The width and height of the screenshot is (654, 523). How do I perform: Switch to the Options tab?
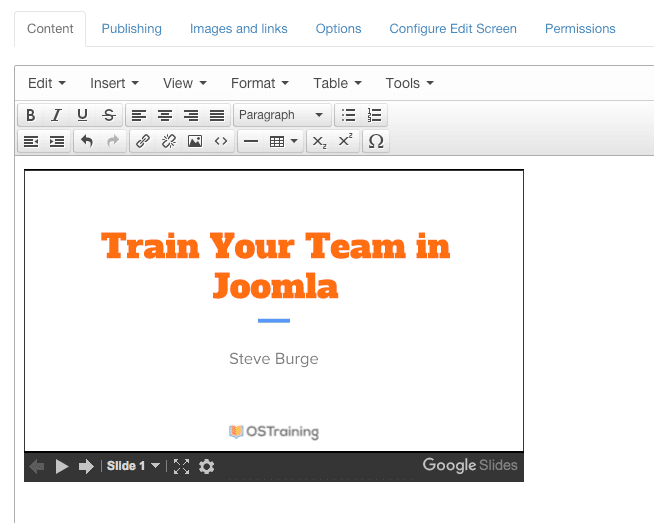338,29
